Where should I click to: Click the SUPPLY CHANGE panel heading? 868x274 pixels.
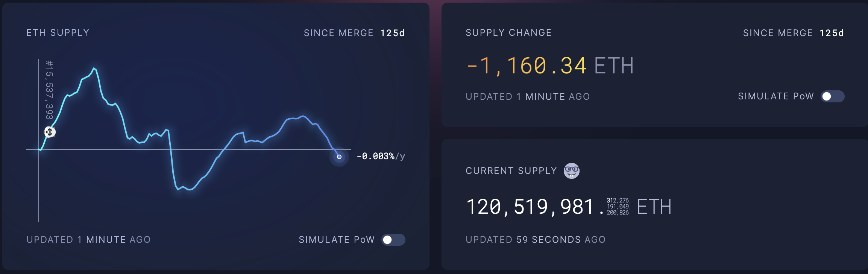pyautogui.click(x=508, y=33)
